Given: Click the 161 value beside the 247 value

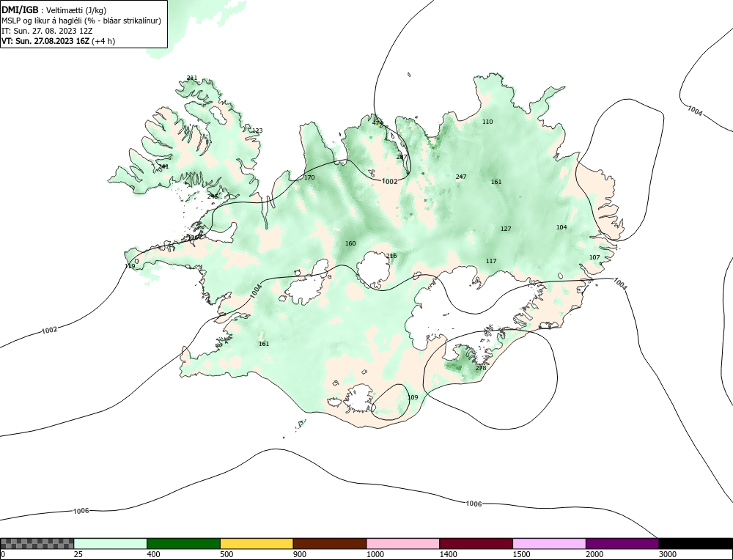Looking at the screenshot, I should [x=496, y=182].
